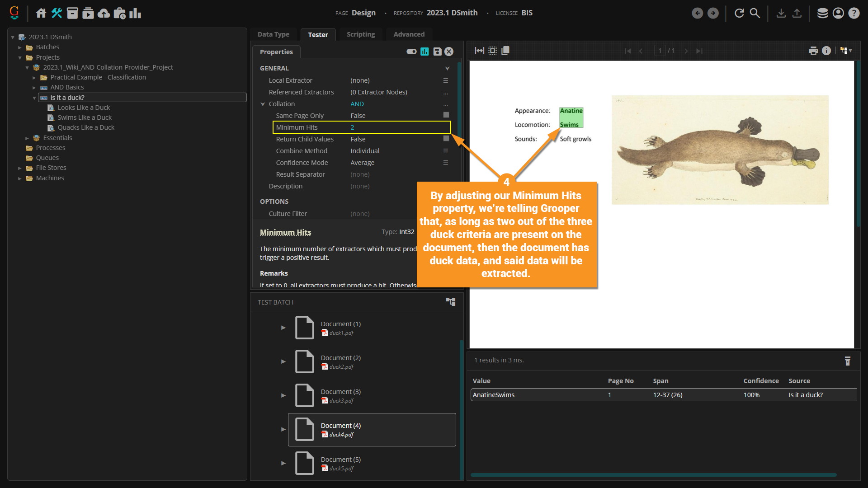
Task: Open the Home page icon
Action: point(41,13)
